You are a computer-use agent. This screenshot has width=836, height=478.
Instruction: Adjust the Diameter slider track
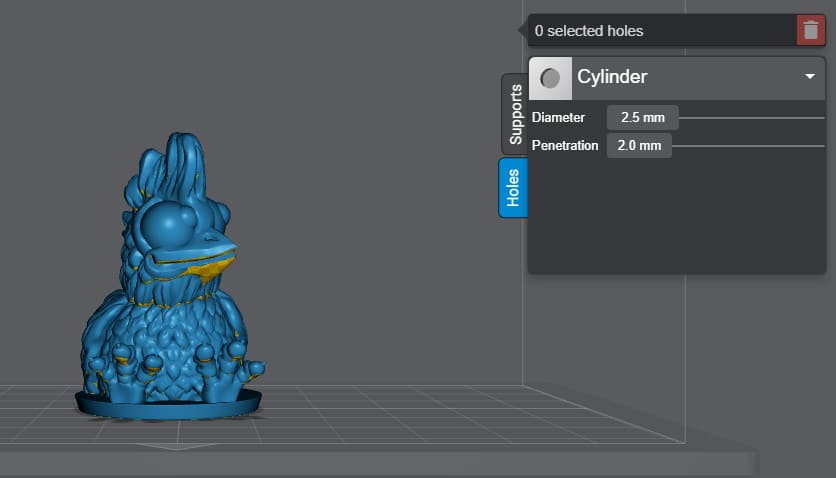coord(752,118)
